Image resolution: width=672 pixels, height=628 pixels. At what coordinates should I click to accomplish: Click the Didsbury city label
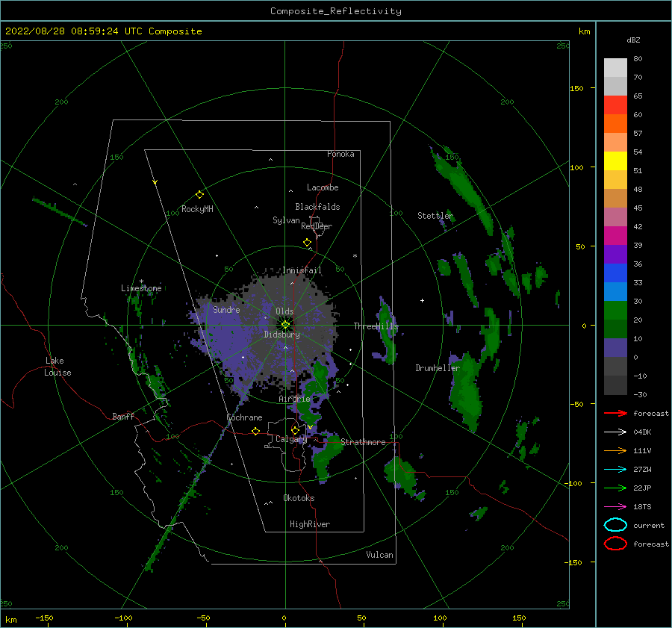coord(281,335)
